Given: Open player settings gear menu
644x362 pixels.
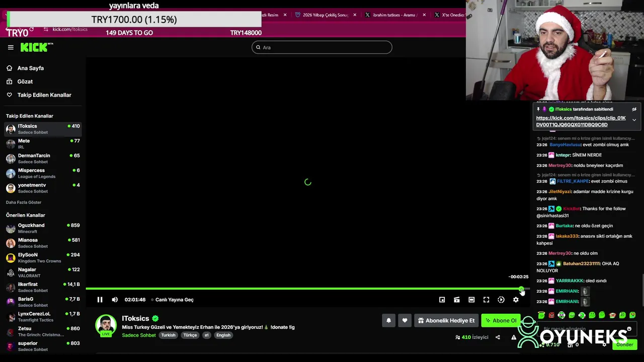Looking at the screenshot, I should [x=516, y=300].
